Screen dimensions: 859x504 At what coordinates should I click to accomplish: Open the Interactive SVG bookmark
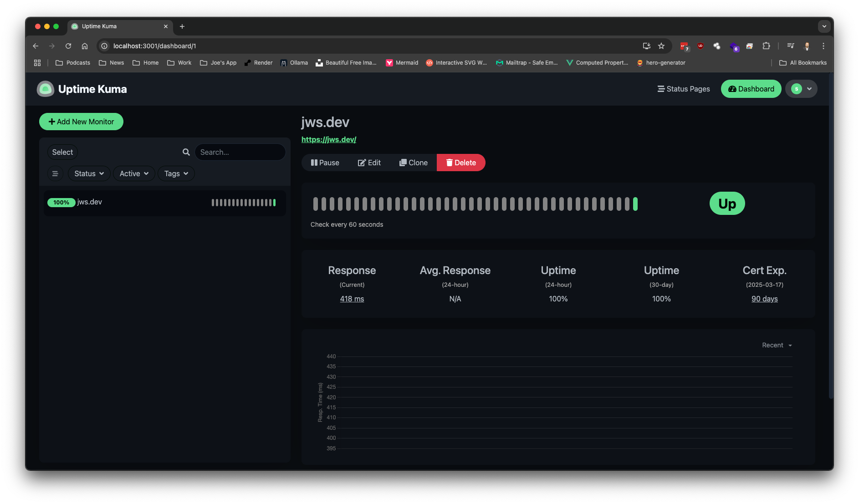(x=457, y=63)
